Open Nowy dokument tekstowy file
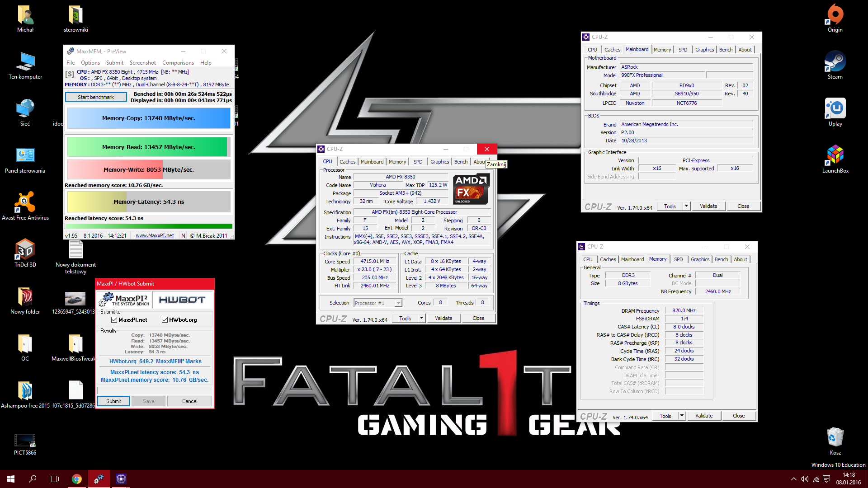 (x=75, y=258)
